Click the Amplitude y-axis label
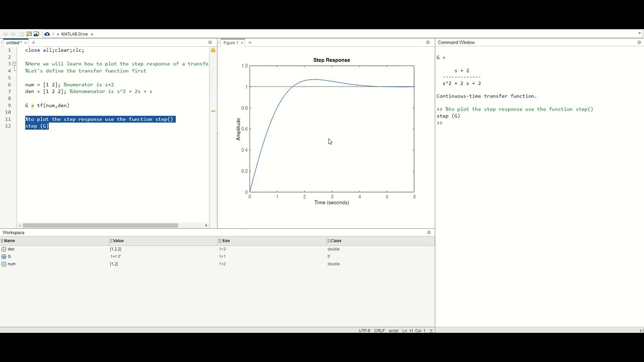644x362 pixels. (238, 129)
